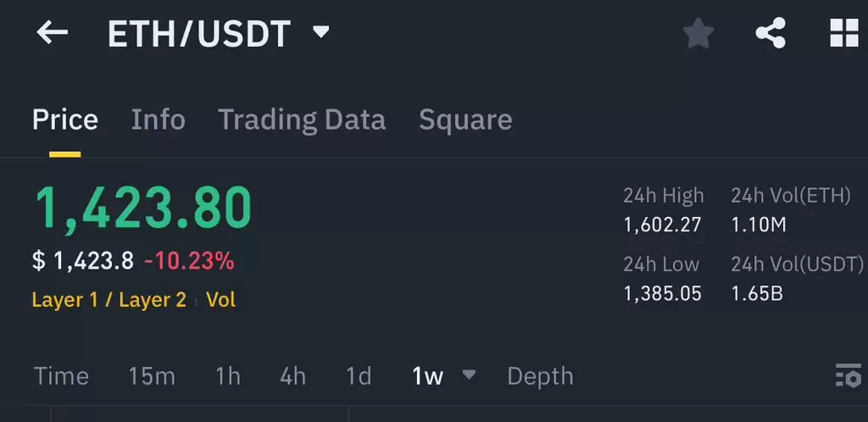Expand the 1w interval dropdown arrow

pos(469,375)
